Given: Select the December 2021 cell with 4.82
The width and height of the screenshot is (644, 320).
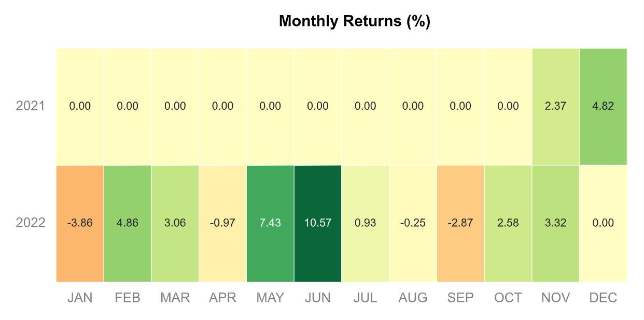Looking at the screenshot, I should coord(604,107).
